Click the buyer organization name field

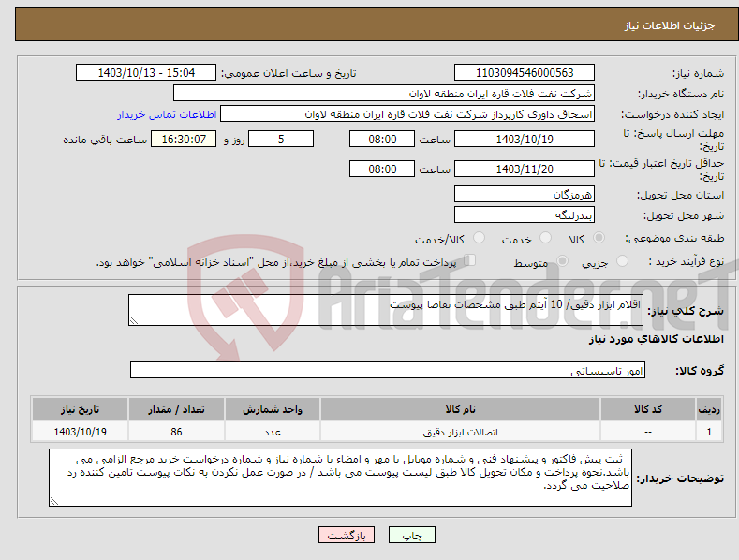click(x=384, y=94)
